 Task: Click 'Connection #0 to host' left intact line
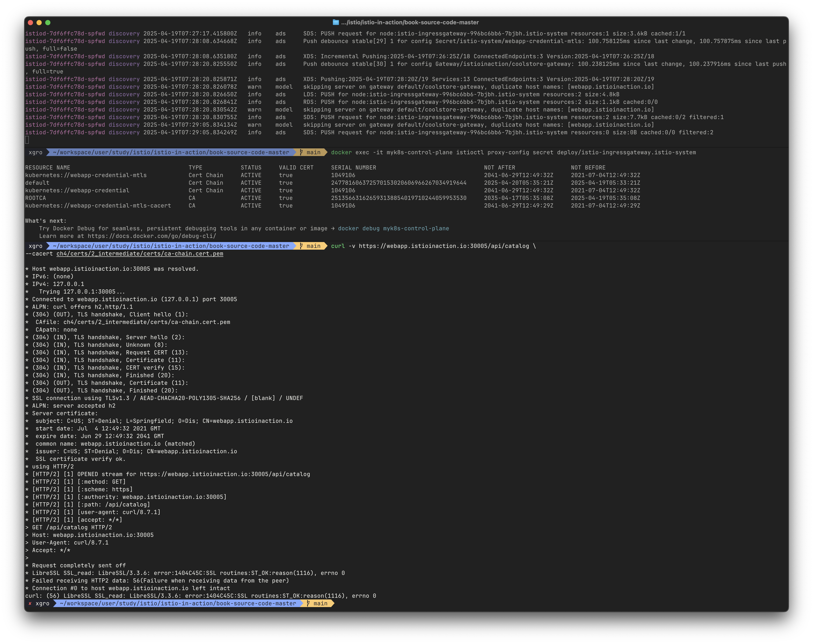[128, 588]
